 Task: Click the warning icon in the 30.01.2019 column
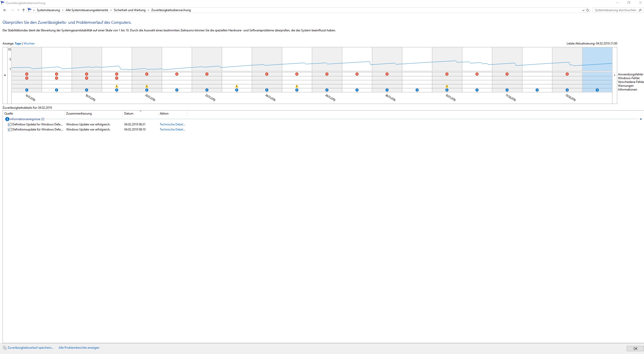coord(447,86)
